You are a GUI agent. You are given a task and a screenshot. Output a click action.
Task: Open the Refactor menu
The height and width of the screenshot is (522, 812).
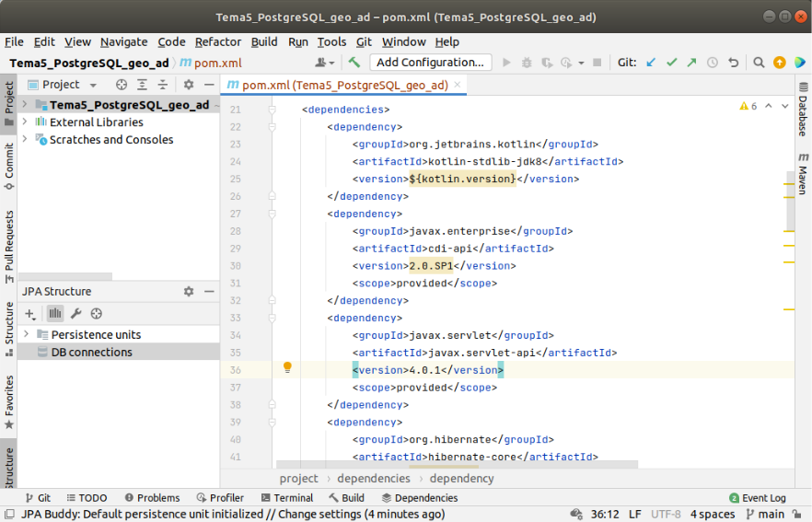point(218,42)
